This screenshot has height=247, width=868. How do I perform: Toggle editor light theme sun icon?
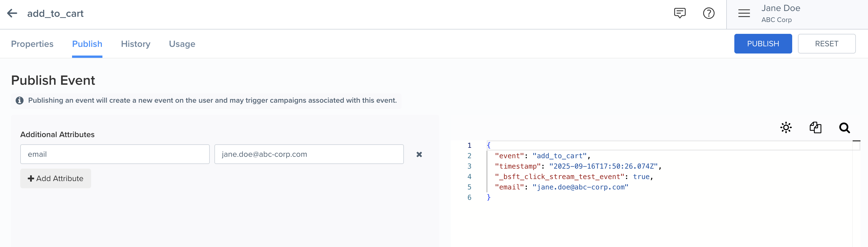click(786, 128)
